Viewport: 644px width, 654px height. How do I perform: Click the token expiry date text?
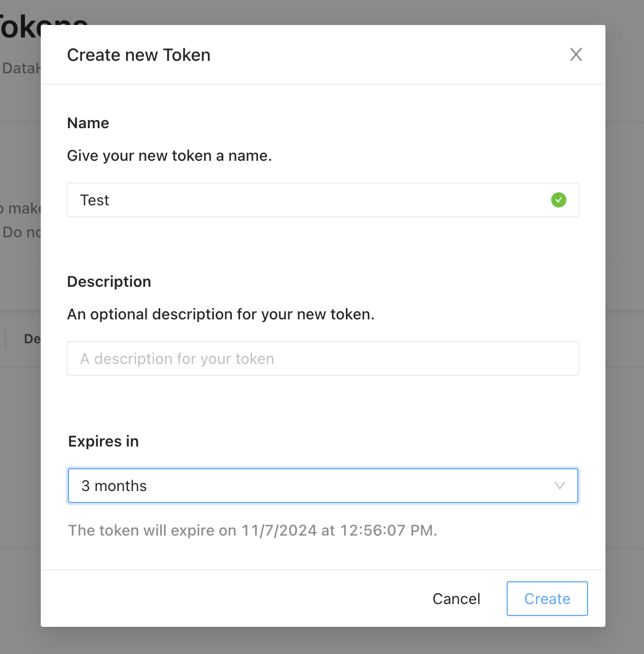point(252,530)
